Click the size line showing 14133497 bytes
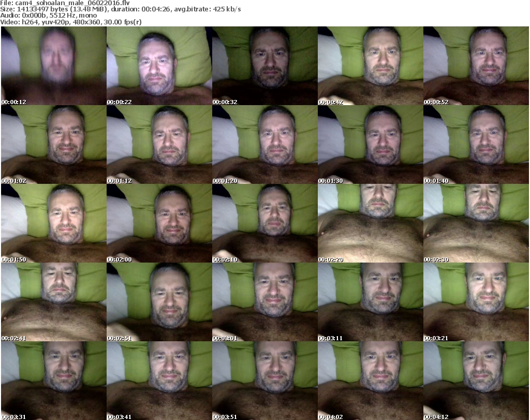530x420 pixels. click(x=120, y=9)
